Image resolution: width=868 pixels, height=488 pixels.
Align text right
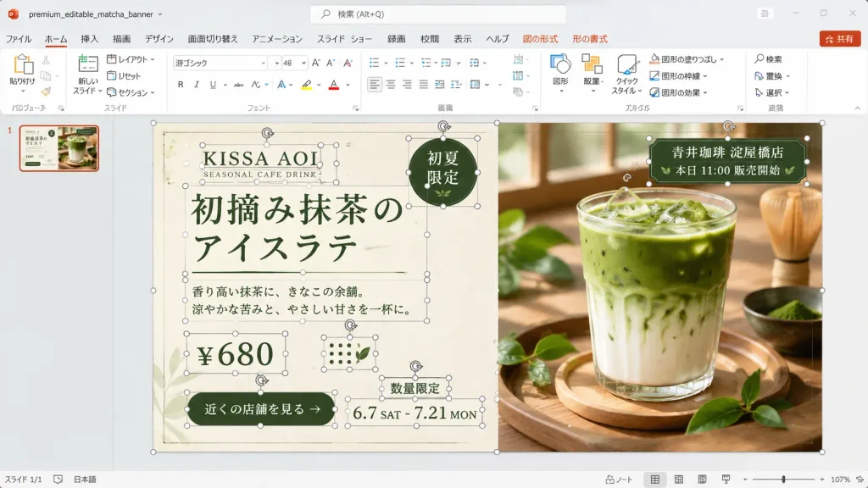407,84
